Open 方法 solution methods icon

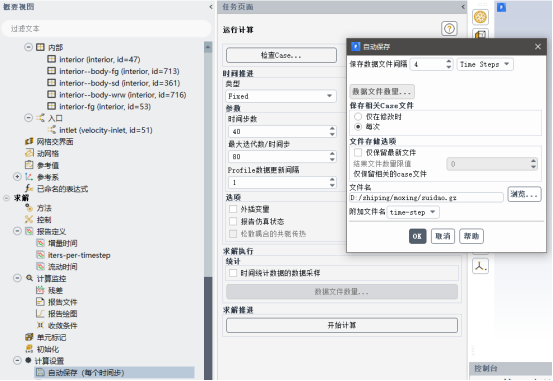[29, 208]
